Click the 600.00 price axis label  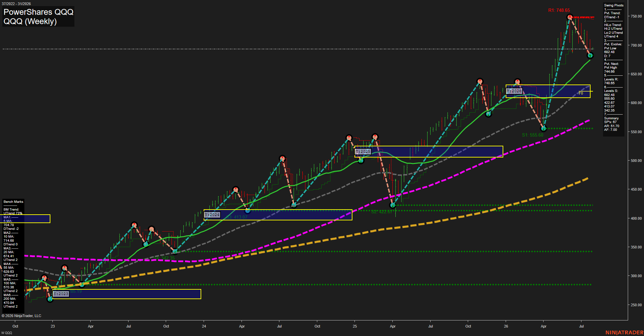pos(636,103)
